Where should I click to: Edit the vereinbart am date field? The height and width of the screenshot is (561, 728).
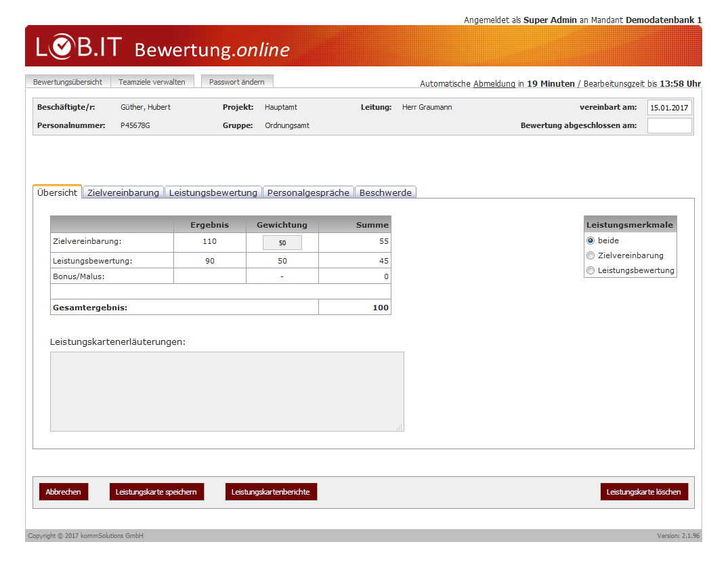670,107
